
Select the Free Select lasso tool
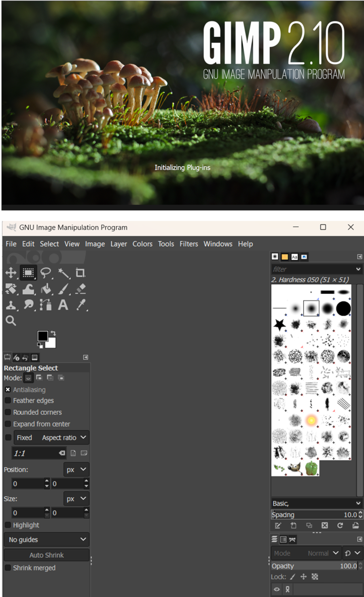[46, 273]
